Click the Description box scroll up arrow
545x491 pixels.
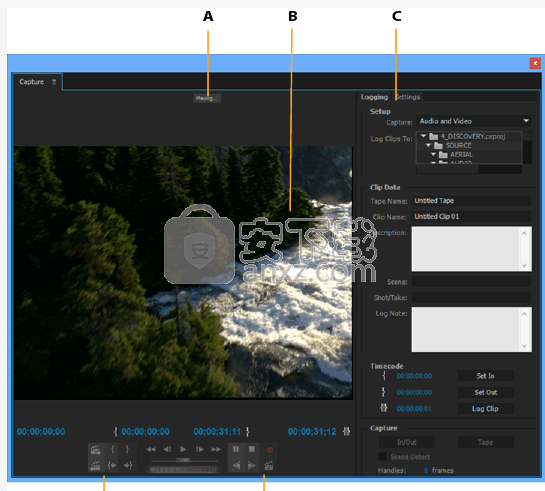(x=524, y=233)
